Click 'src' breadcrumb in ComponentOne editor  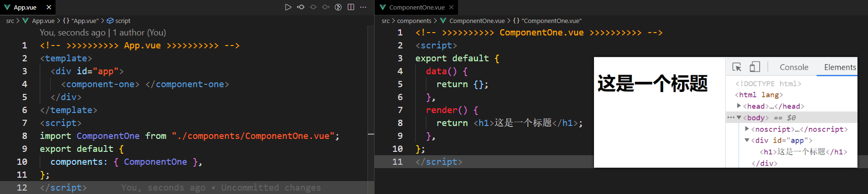coord(386,21)
